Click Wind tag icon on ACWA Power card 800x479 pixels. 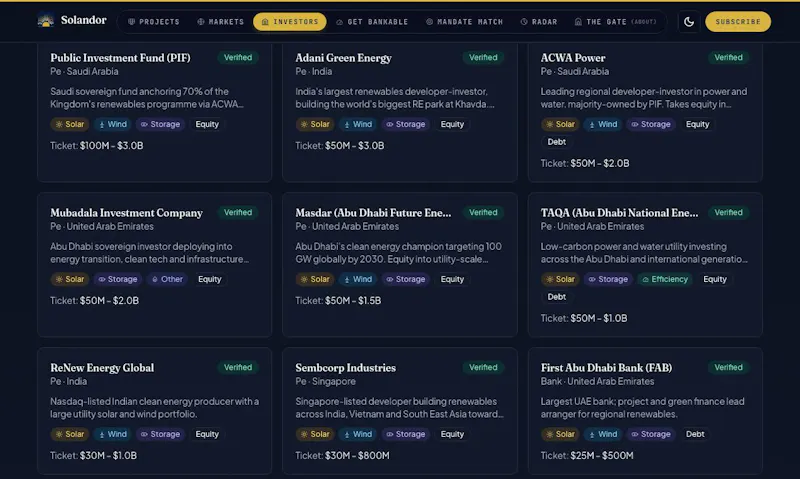click(592, 124)
